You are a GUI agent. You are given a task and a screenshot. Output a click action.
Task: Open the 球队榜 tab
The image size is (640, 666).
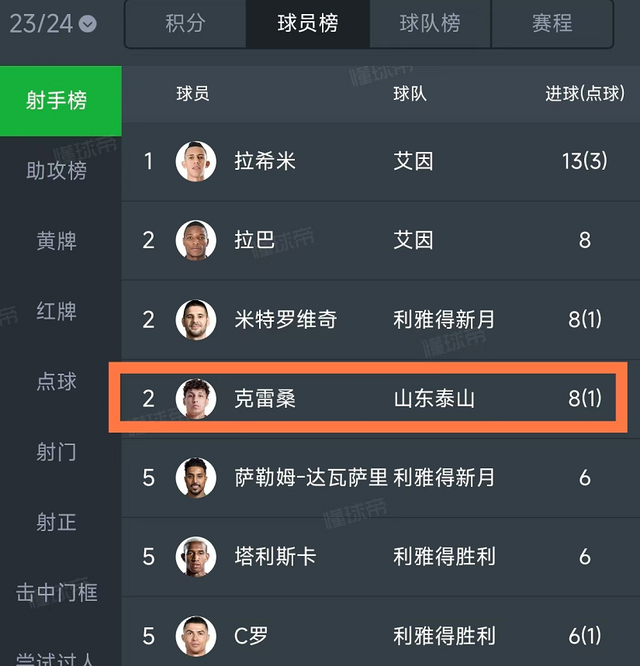coord(430,23)
